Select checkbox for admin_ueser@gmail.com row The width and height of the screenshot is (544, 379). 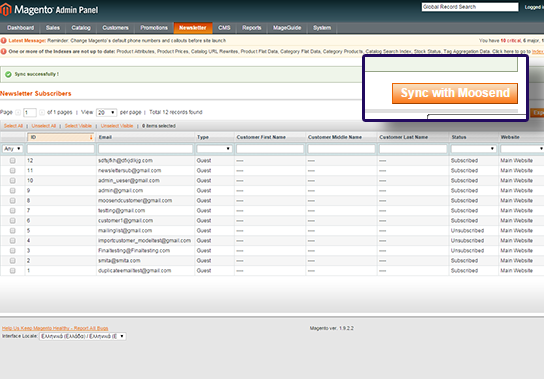12,181
